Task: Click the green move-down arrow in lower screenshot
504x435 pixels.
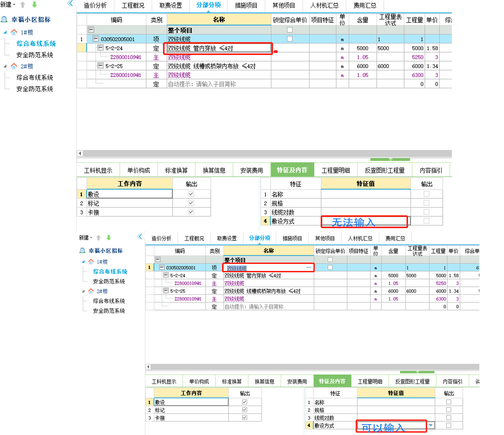Action: 109,238
